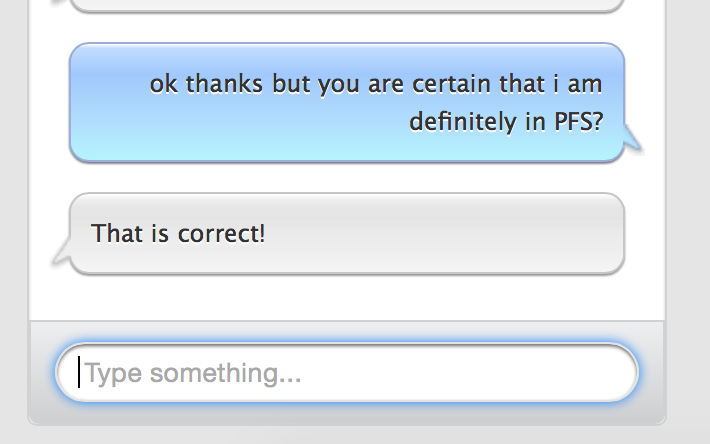The height and width of the screenshot is (444, 710).
Task: Click the empty white area below the last reply
Action: (346, 298)
